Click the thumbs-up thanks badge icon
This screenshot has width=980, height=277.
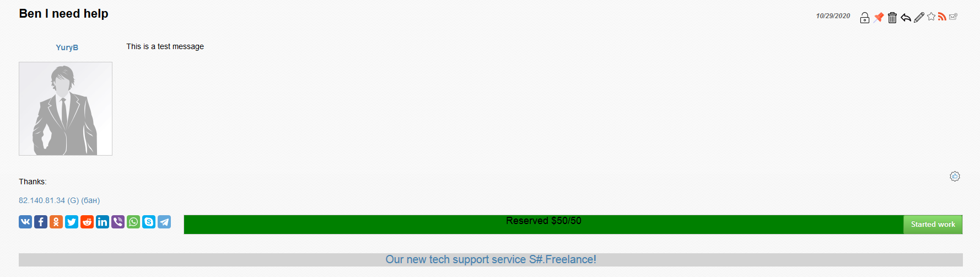coord(955,176)
